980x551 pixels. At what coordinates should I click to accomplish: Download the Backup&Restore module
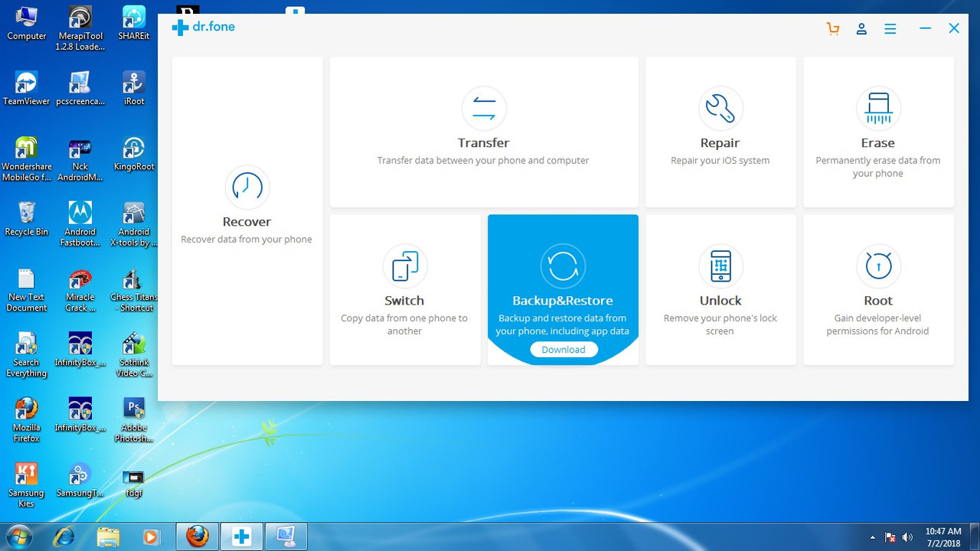[563, 350]
